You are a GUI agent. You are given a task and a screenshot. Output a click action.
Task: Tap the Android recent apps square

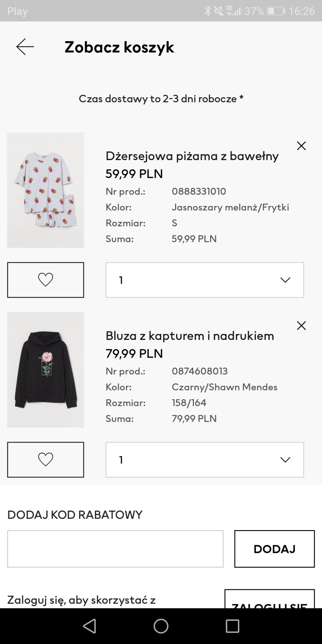click(232, 626)
